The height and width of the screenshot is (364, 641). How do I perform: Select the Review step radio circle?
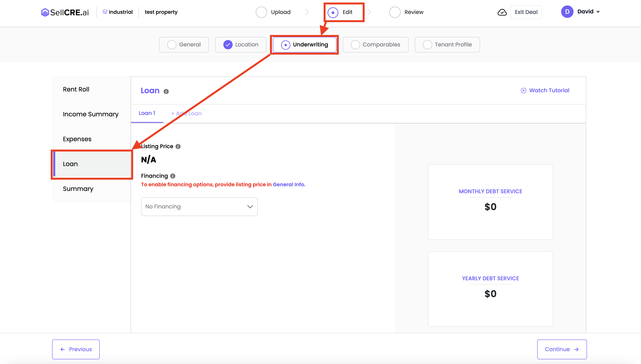[x=395, y=12]
